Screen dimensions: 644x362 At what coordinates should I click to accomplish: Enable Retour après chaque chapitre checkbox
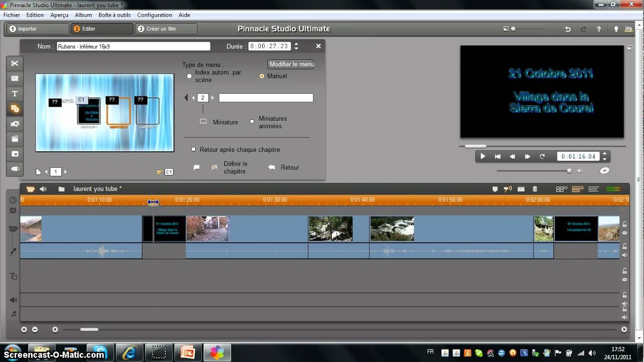click(194, 149)
